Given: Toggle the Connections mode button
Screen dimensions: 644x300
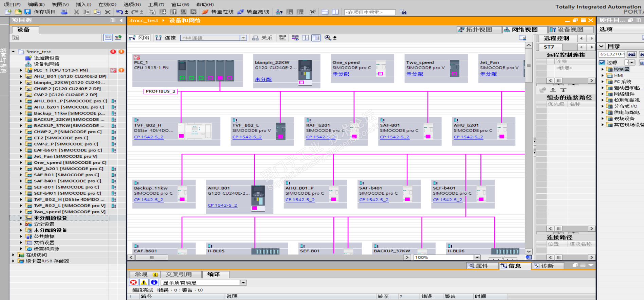Looking at the screenshot, I should pyautogui.click(x=166, y=38).
